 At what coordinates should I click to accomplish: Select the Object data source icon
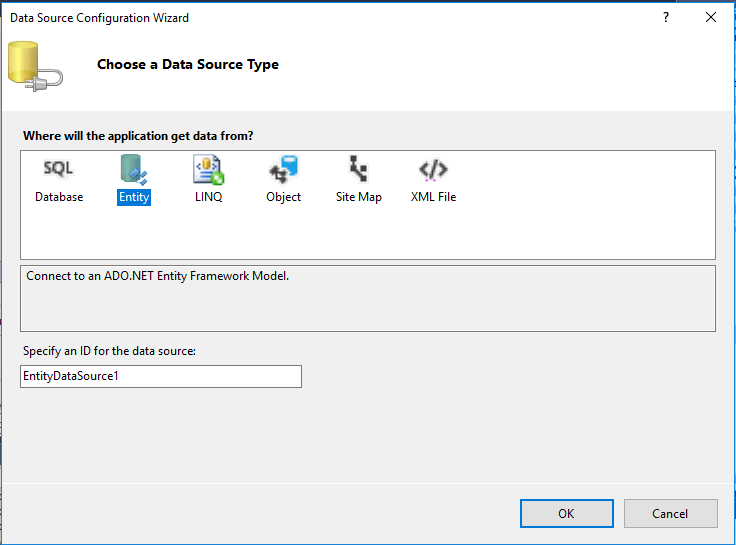point(283,169)
